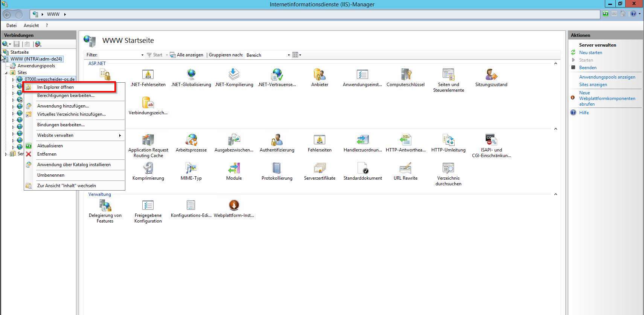Select Bindungen bearbeiten... menu entry
The width and height of the screenshot is (644, 315).
click(74, 125)
